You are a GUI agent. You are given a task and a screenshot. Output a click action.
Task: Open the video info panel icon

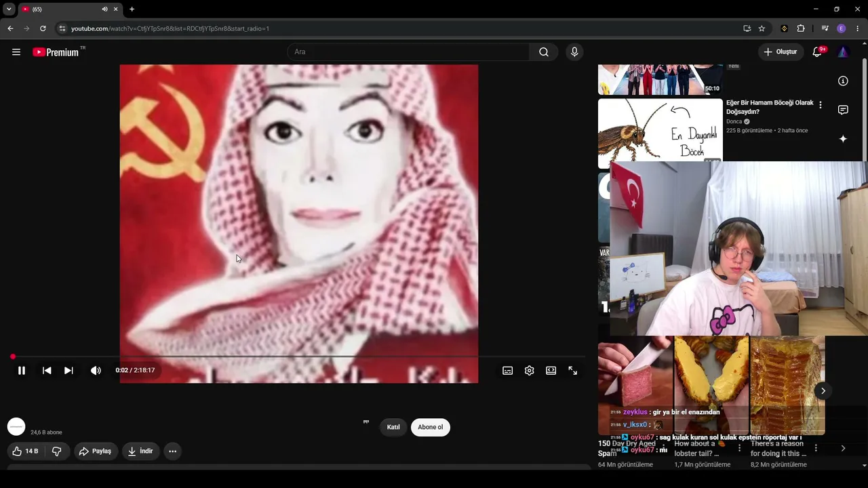(x=843, y=81)
